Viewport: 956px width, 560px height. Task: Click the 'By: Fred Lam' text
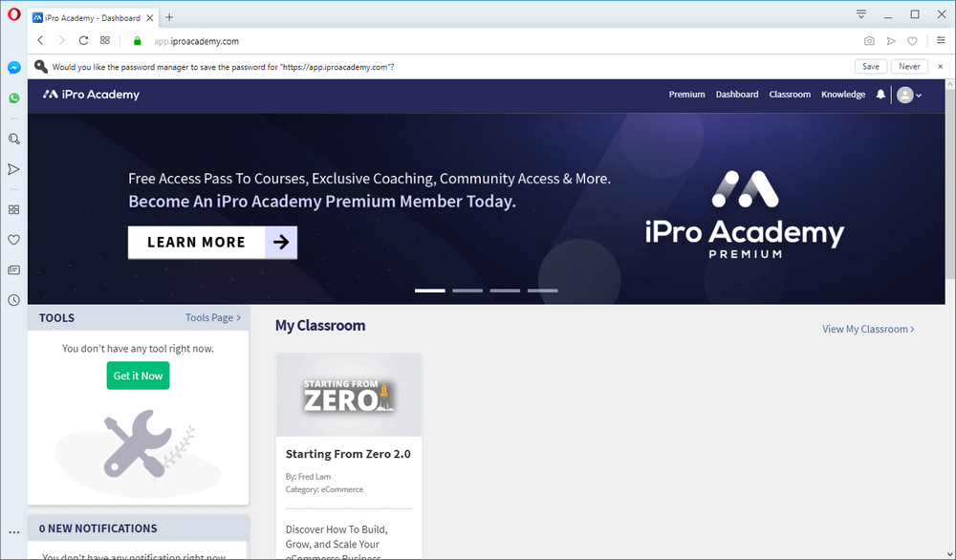pyautogui.click(x=308, y=477)
